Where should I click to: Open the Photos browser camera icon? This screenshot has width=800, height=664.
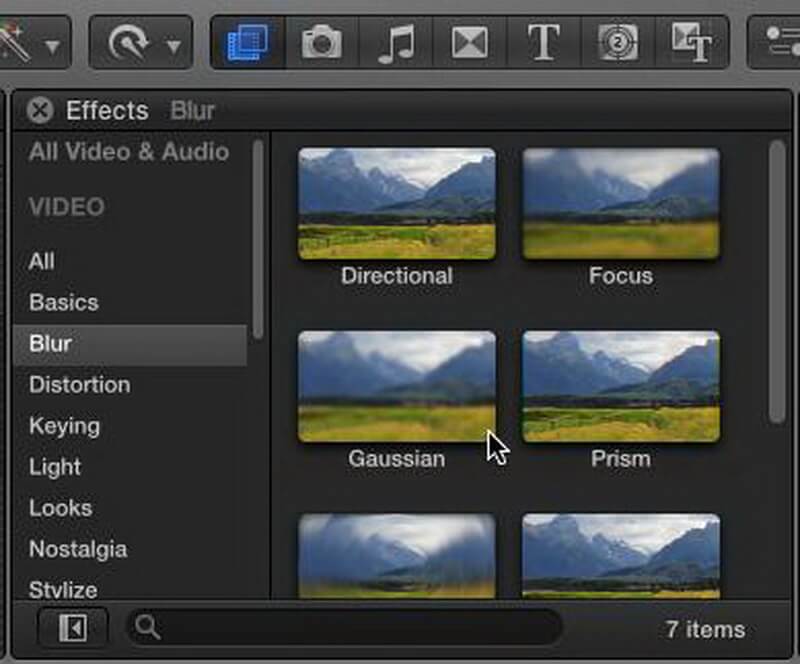[x=322, y=43]
